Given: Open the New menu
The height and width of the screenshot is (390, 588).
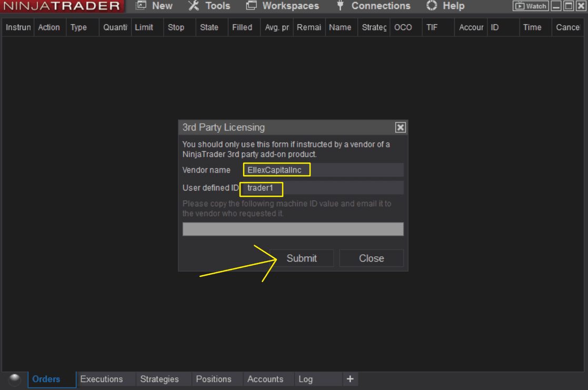Looking at the screenshot, I should (x=154, y=6).
